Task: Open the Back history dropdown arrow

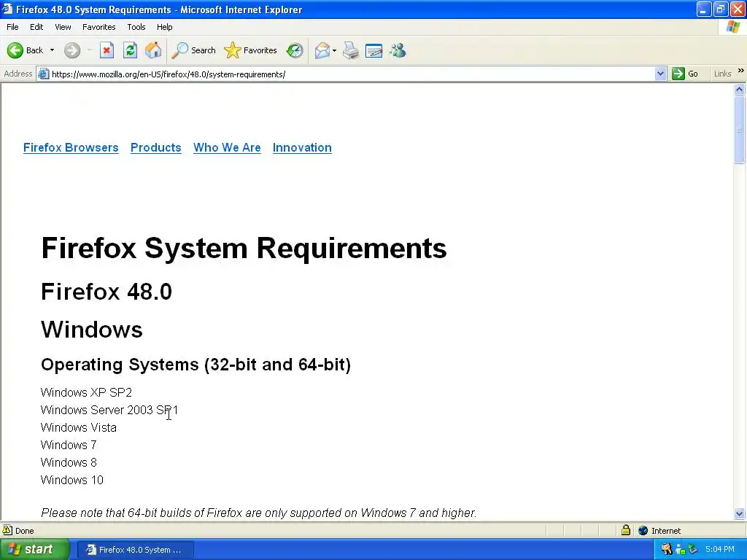Action: [52, 50]
